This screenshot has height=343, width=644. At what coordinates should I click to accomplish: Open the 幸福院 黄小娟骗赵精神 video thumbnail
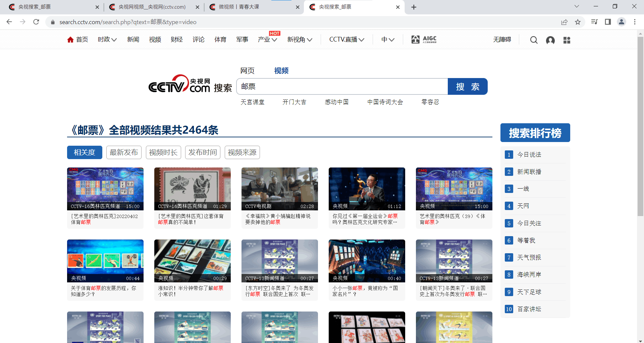280,189
